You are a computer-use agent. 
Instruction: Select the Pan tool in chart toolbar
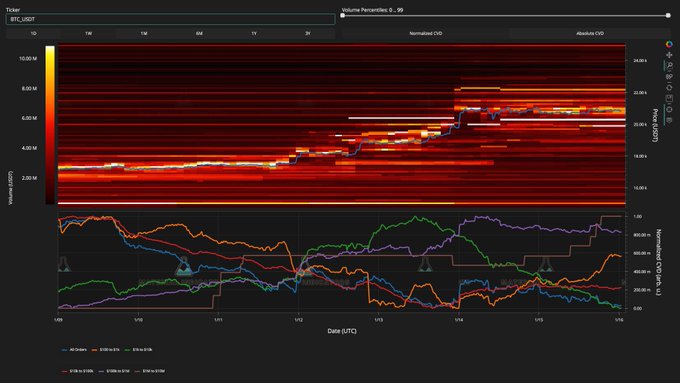[x=669, y=55]
